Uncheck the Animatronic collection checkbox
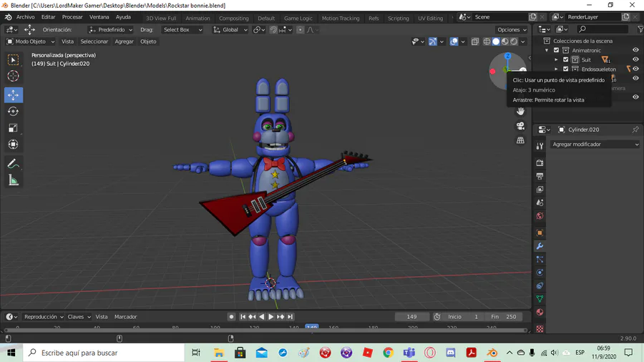644x362 pixels. [x=556, y=50]
